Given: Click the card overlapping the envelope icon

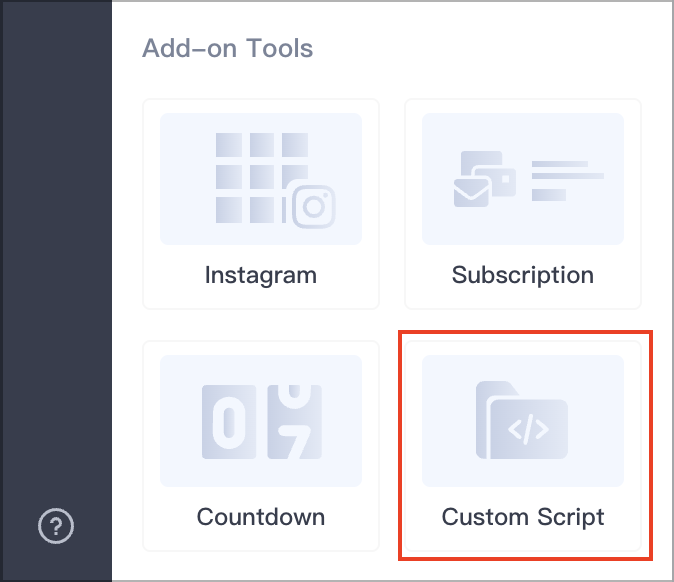Looking at the screenshot, I should coord(494,181).
